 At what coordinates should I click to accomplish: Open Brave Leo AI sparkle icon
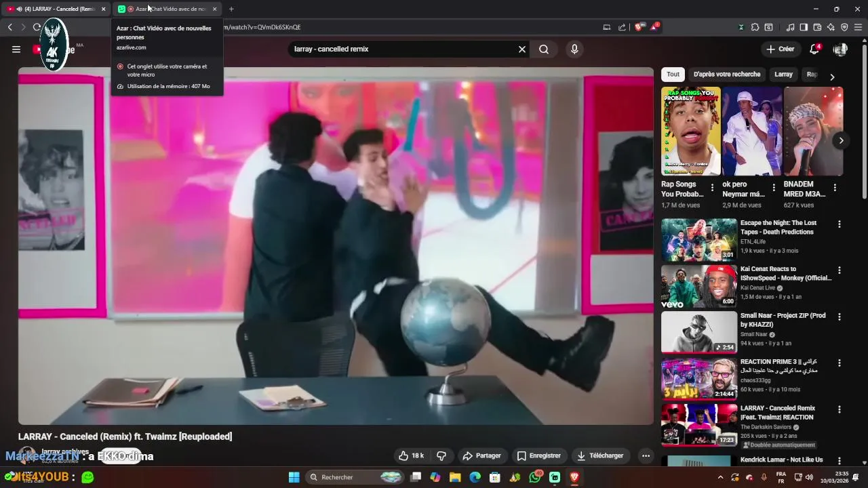pos(831,27)
